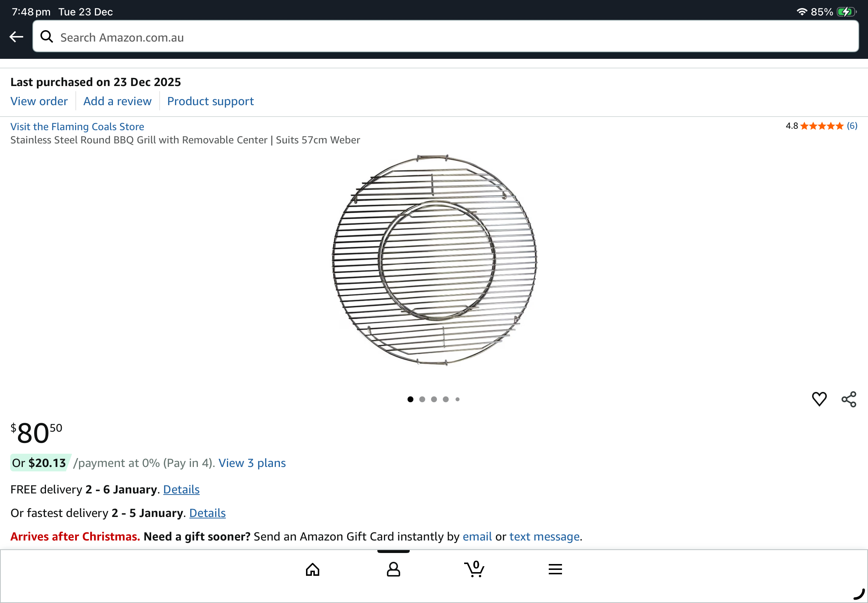Image resolution: width=868 pixels, height=603 pixels.
Task: Add item to wishlist with heart icon
Action: [x=819, y=399]
